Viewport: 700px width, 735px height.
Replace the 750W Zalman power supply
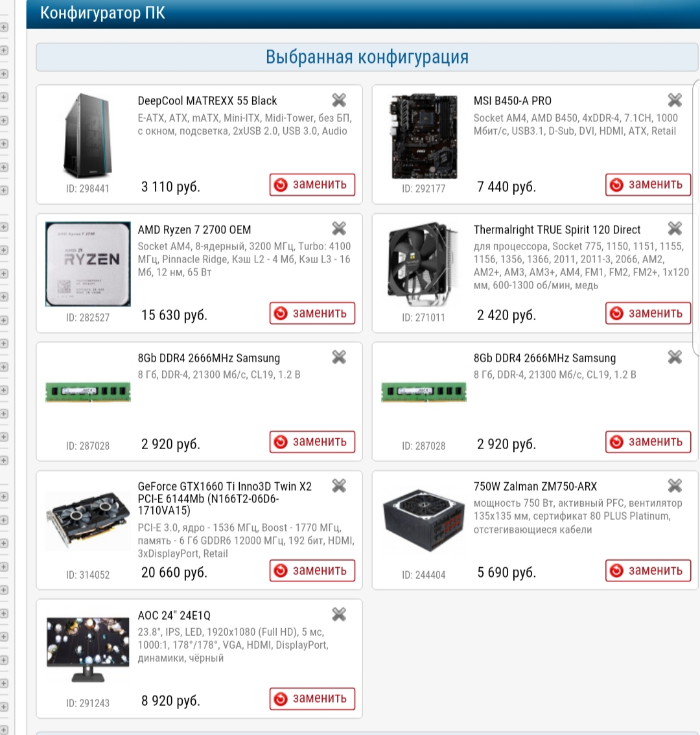[648, 570]
